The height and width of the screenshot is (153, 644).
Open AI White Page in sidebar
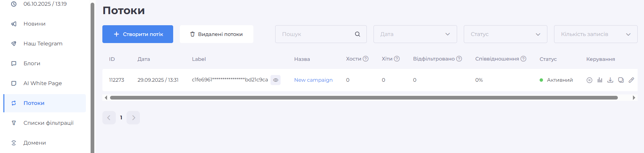pos(43,83)
